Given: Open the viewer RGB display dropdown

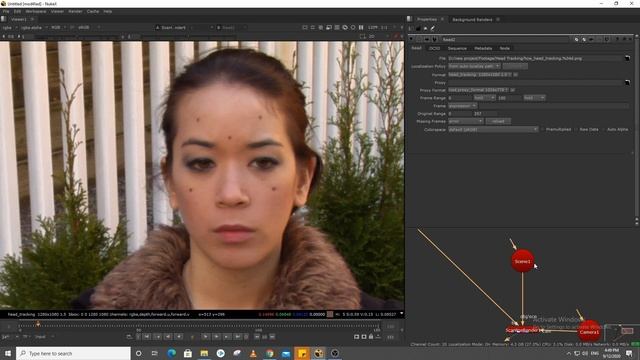Looking at the screenshot, I should (58, 27).
